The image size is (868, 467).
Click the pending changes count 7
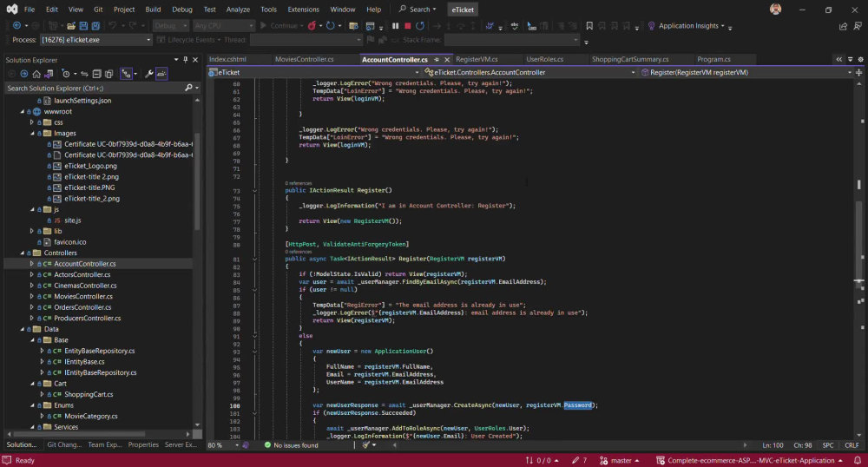[x=579, y=460]
